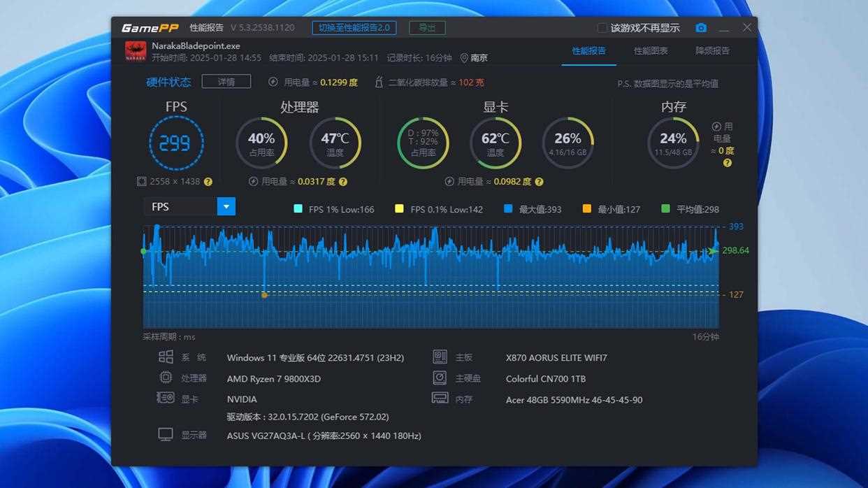
Task: Click the processor 占用率 gauge showing 40%
Action: click(261, 143)
